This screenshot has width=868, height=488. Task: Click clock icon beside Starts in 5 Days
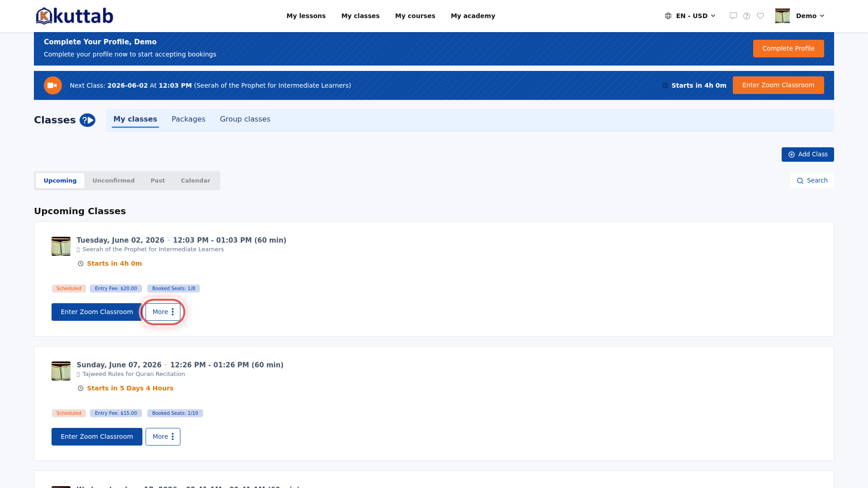click(x=80, y=389)
